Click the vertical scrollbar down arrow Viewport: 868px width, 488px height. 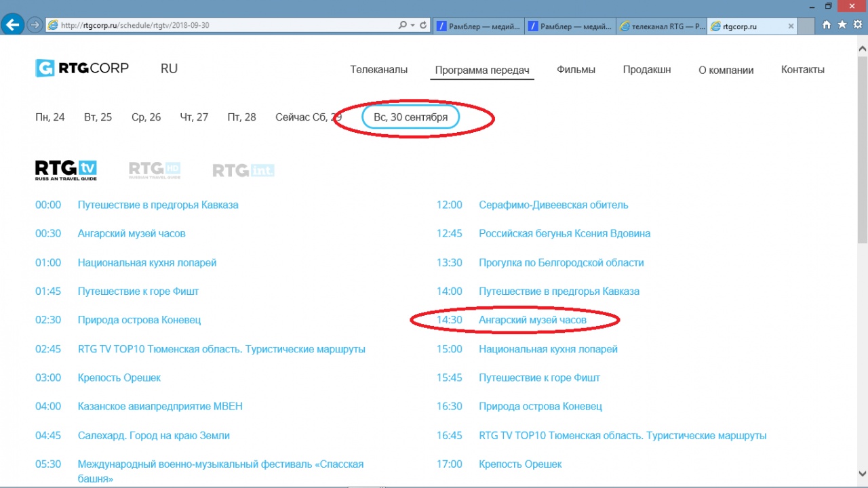coord(862,473)
